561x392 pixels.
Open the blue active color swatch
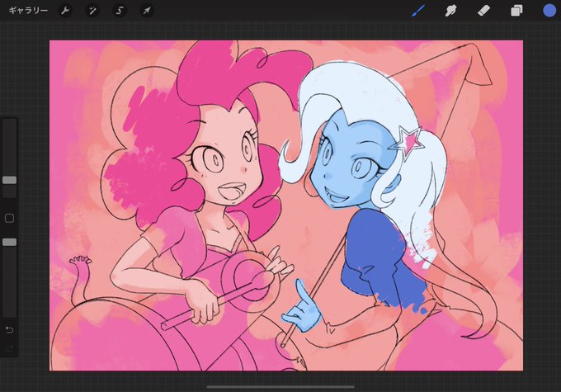point(549,11)
